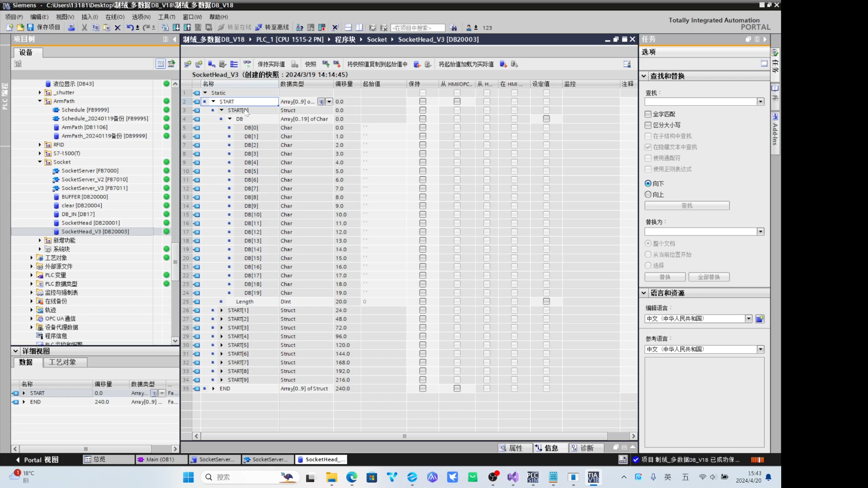Switch to Portal 视图
Screen dimensions: 868x488
coord(37,460)
